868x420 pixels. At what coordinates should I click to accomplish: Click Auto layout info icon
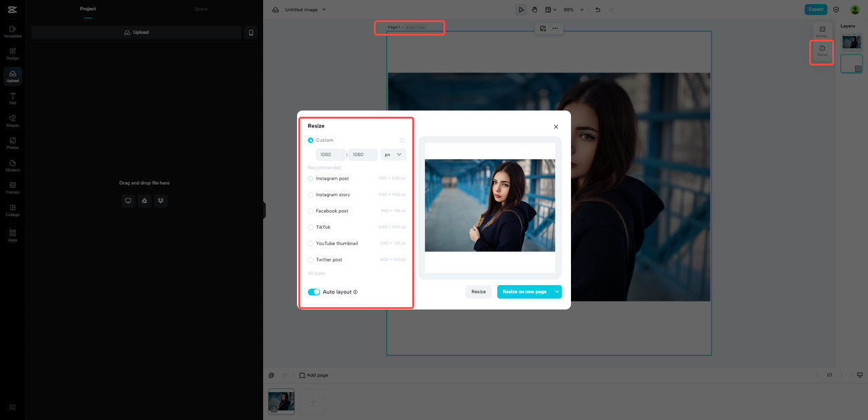point(355,292)
